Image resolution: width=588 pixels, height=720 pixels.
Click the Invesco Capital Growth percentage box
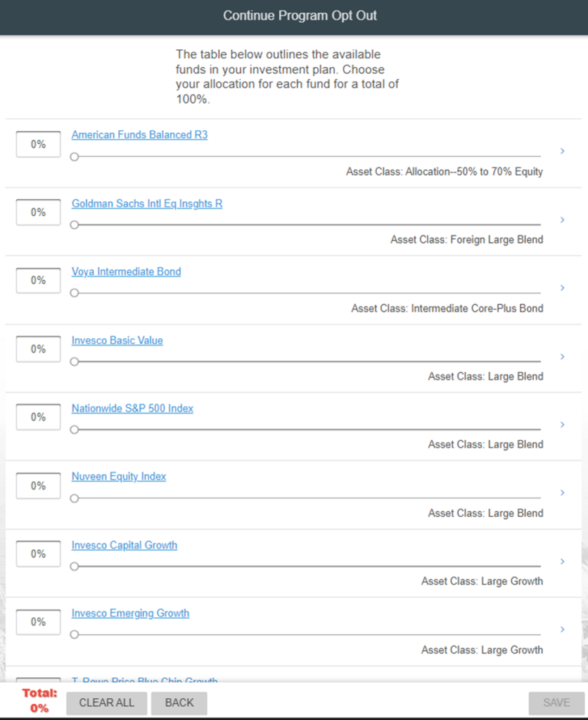(x=38, y=554)
